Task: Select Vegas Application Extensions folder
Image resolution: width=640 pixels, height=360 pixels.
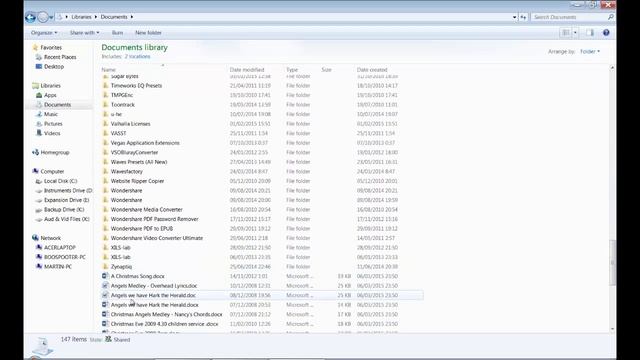Action: (x=145, y=143)
